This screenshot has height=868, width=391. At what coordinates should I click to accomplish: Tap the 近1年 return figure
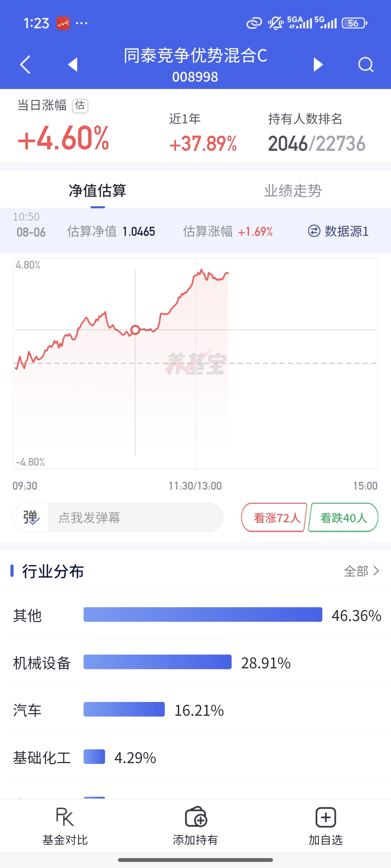point(203,143)
